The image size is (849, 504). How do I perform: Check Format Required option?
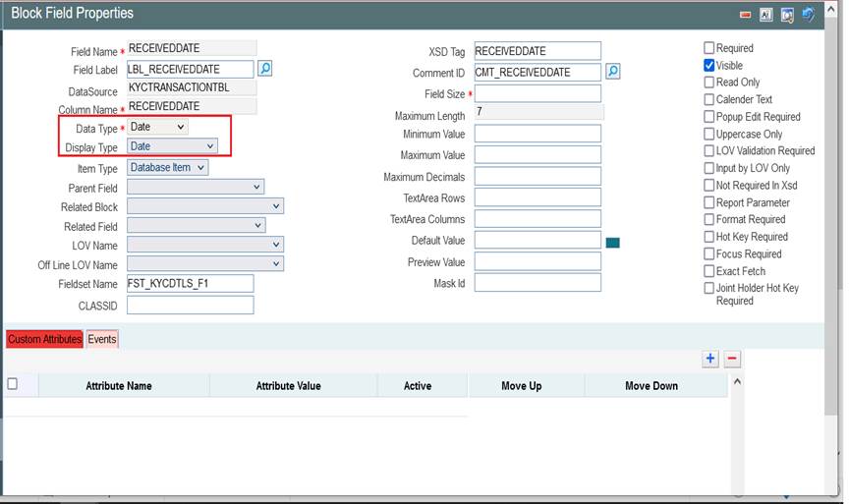(708, 219)
